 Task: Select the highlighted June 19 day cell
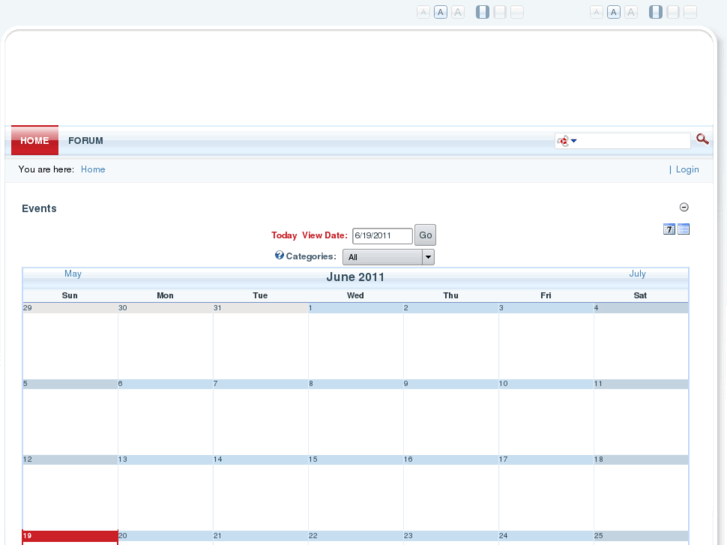click(x=70, y=537)
